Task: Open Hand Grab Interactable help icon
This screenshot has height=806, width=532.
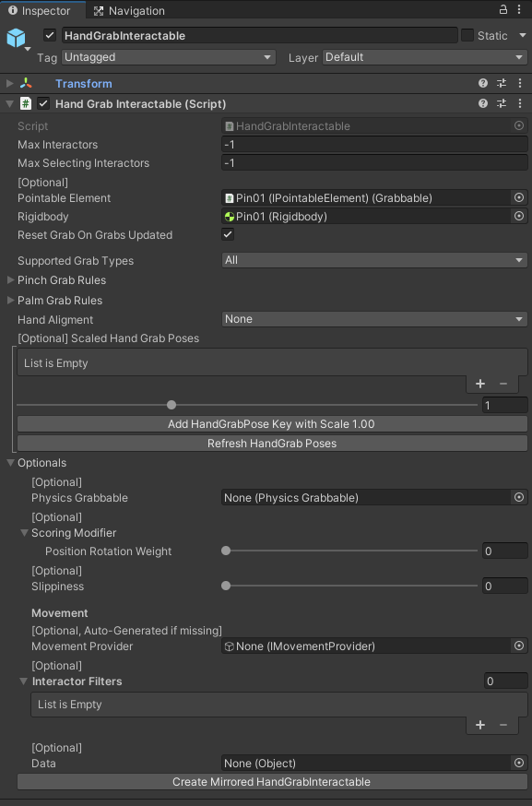Action: pyautogui.click(x=482, y=104)
